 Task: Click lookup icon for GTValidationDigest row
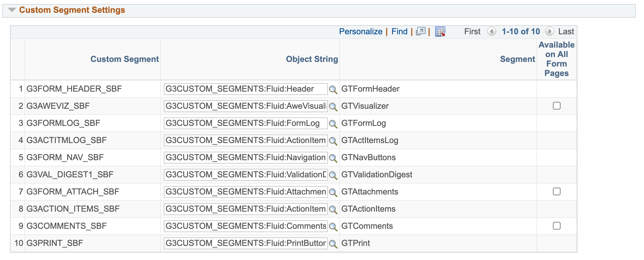pyautogui.click(x=333, y=175)
